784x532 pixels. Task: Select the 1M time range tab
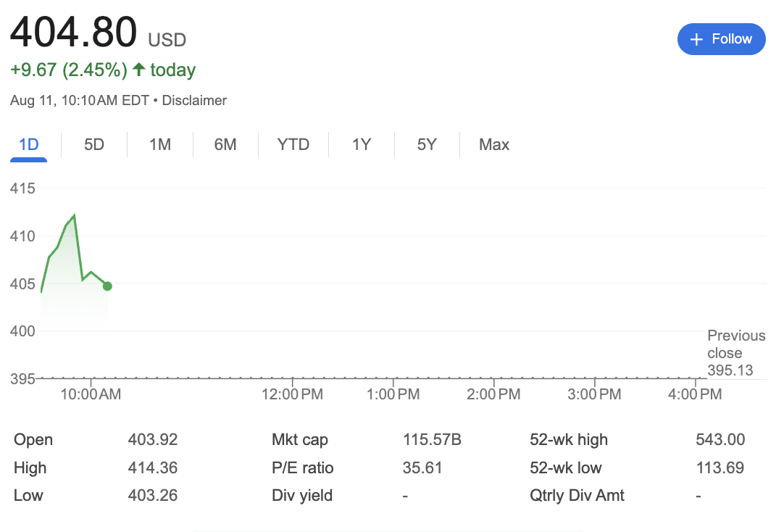coord(160,144)
